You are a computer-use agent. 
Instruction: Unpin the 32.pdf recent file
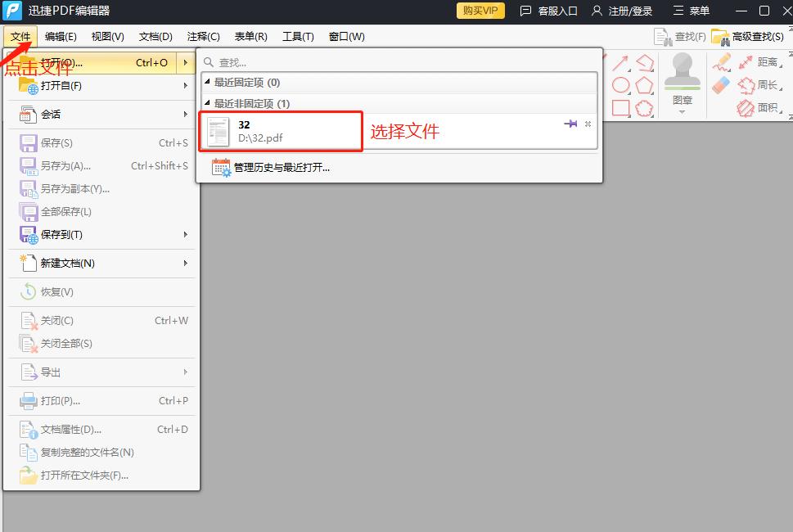point(569,124)
